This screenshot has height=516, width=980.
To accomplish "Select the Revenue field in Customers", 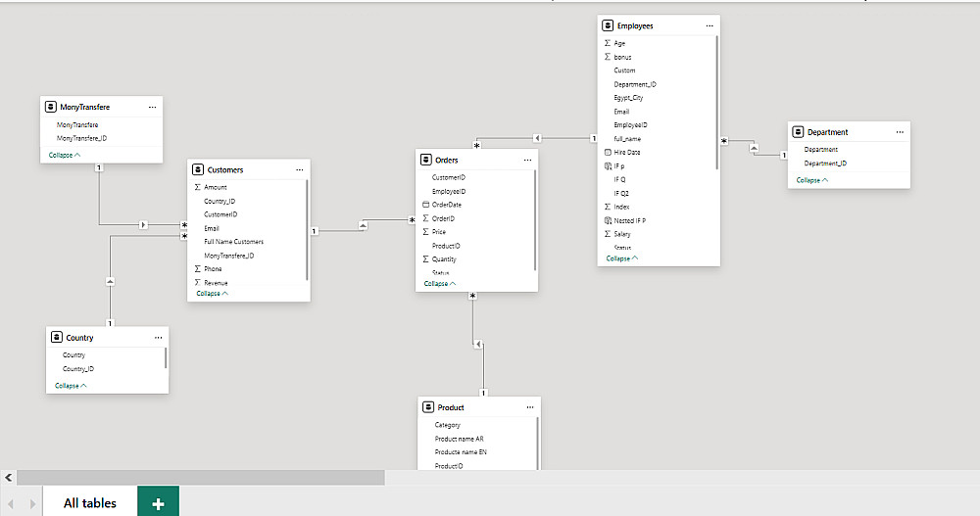I will 216,282.
